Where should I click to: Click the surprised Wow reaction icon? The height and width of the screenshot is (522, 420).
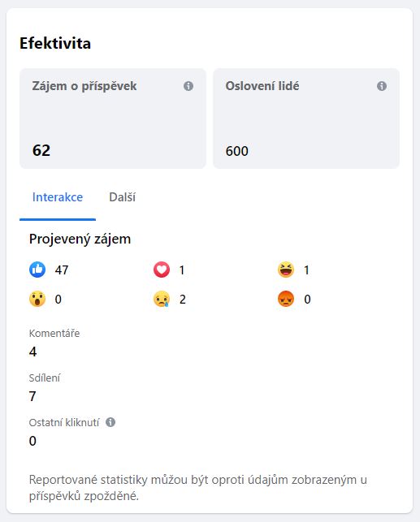(x=37, y=299)
